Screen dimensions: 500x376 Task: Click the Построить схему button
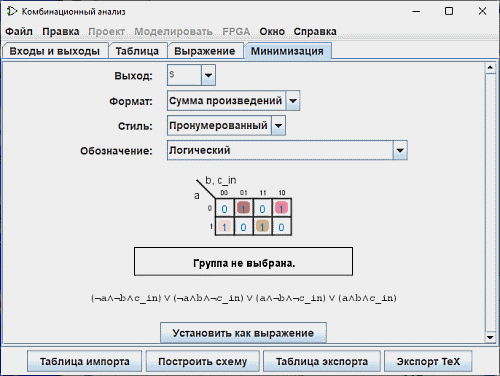(203, 361)
